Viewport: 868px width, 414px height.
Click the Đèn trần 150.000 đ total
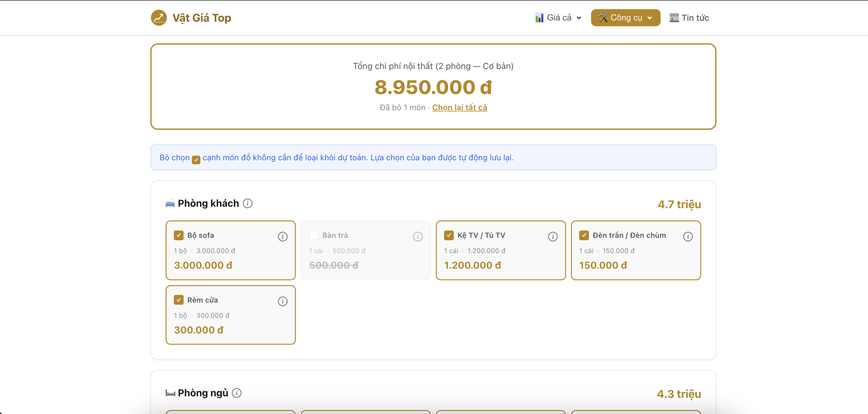(603, 265)
